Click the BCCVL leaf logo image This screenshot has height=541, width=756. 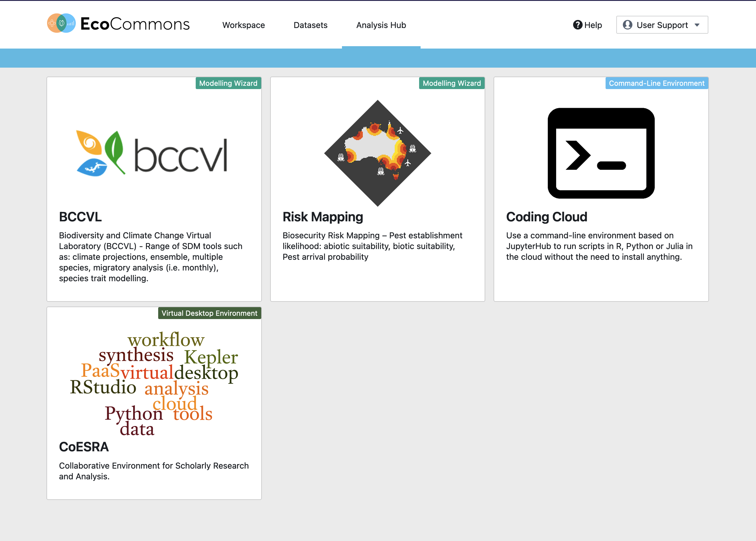[152, 153]
